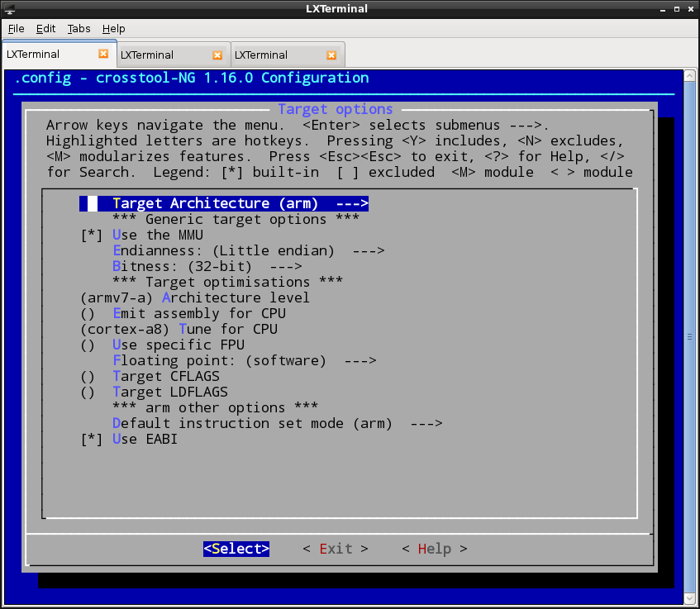Select the Architecture level (armv7-a) entry
This screenshot has height=609, width=700.
coord(195,297)
